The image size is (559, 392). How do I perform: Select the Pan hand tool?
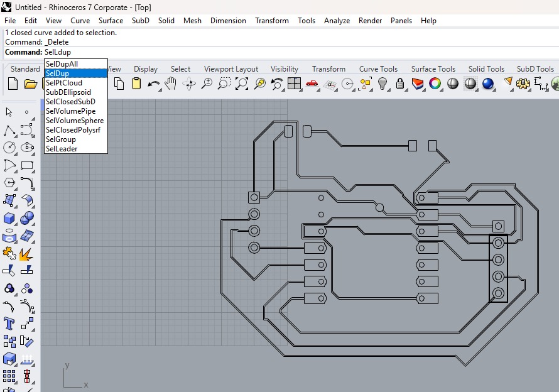pyautogui.click(x=171, y=84)
